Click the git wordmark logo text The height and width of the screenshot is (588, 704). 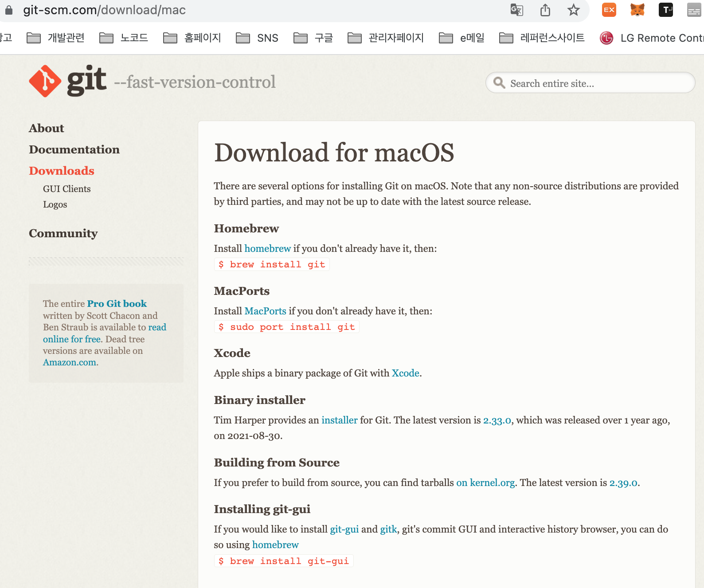87,81
